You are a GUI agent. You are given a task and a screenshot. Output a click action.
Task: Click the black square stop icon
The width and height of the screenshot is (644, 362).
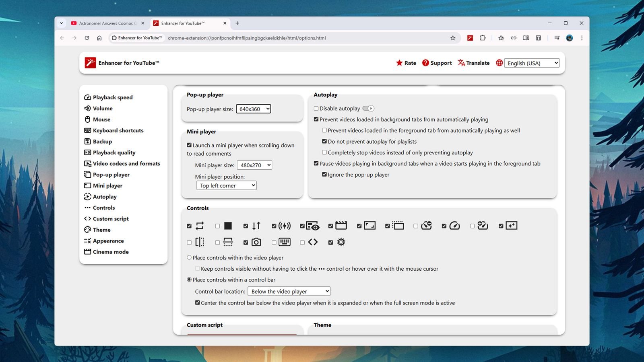pos(228,226)
